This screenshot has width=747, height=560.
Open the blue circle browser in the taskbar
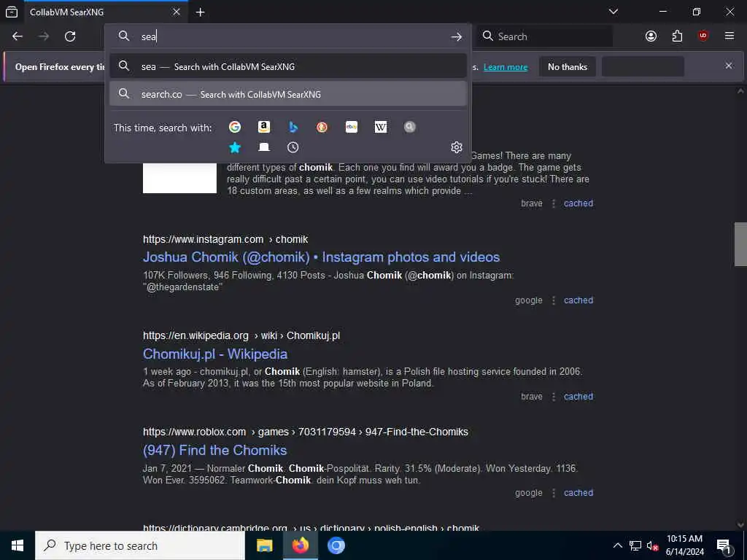tap(336, 545)
